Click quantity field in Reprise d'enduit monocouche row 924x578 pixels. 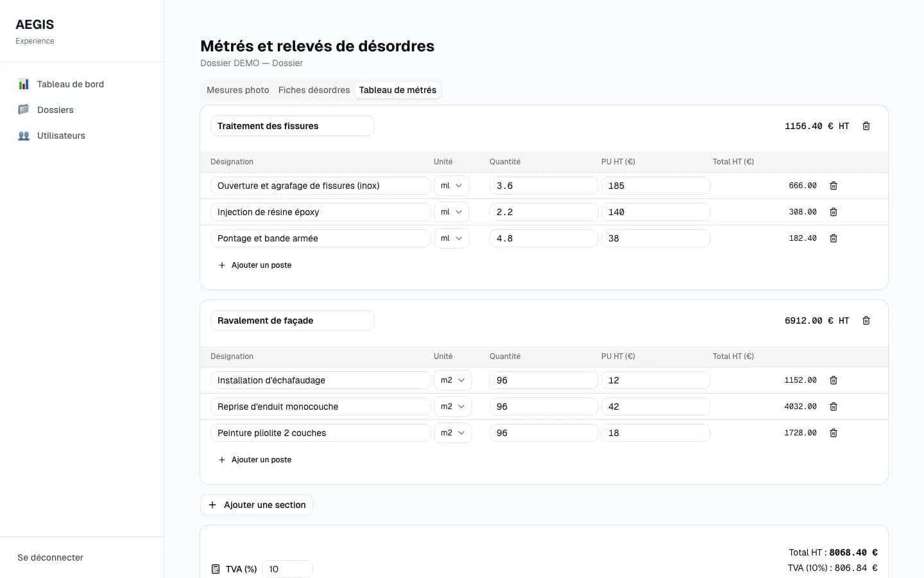coord(544,407)
